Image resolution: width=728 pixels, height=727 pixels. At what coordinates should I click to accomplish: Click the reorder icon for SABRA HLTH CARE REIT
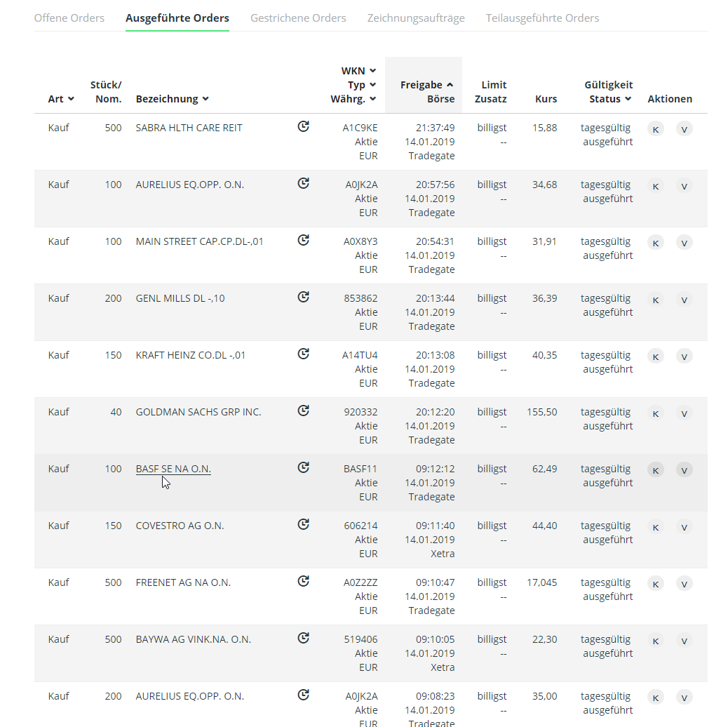coord(303,126)
